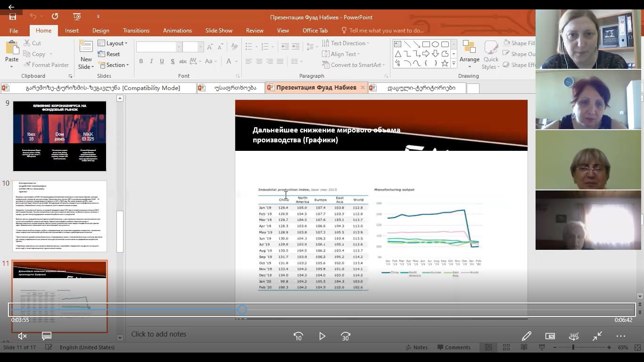
Task: Open the Transitions ribbon tab
Action: coord(136,31)
